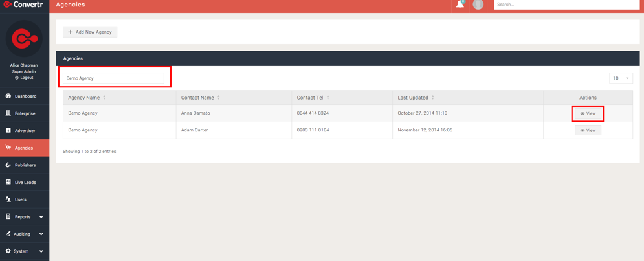Click the Add New Agency button
Screen dimensions: 644x261
click(90, 32)
